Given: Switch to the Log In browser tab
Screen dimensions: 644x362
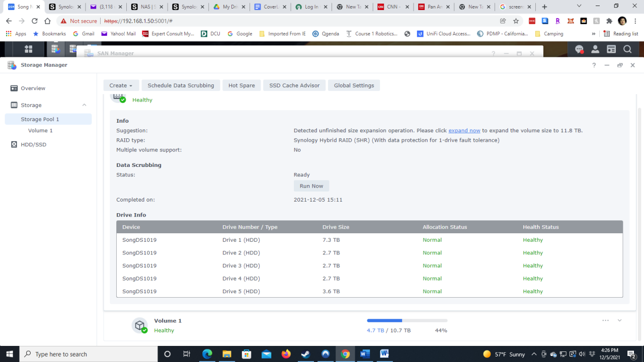Looking at the screenshot, I should pyautogui.click(x=310, y=7).
